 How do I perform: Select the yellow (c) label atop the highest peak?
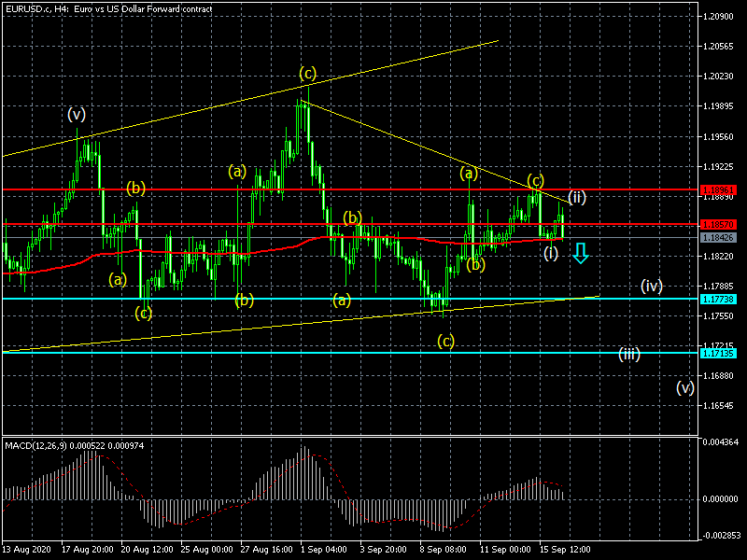[308, 74]
